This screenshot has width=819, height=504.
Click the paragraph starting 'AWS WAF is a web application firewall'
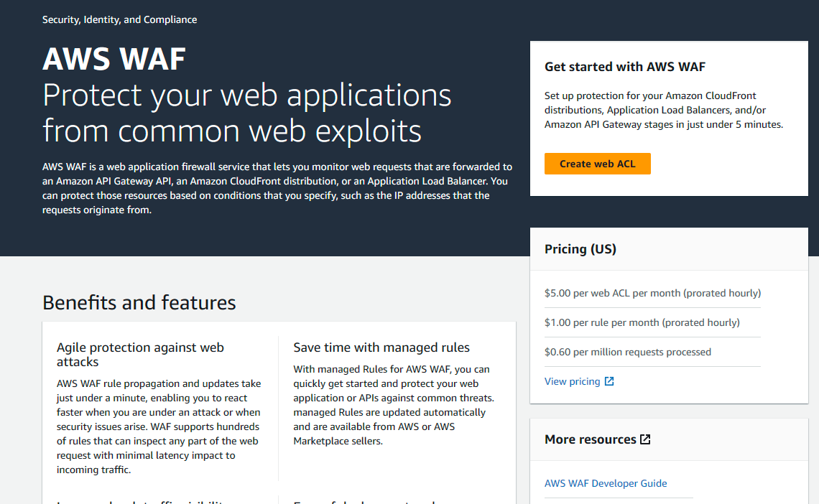pyautogui.click(x=277, y=188)
